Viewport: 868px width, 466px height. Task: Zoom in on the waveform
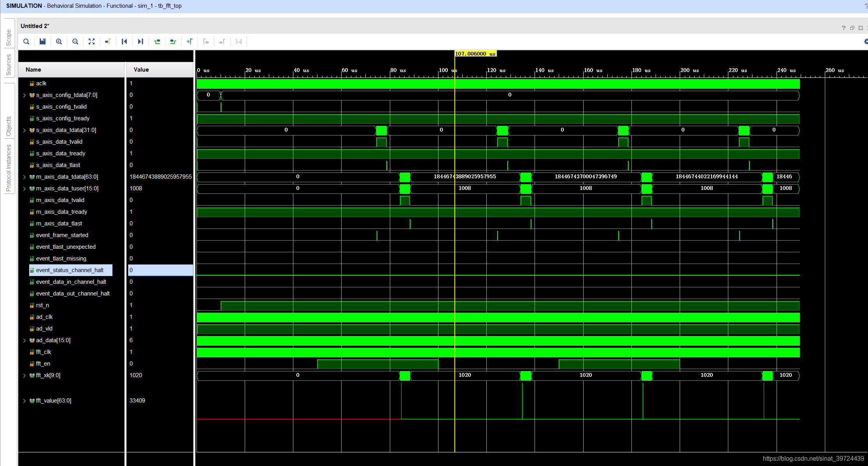tap(59, 42)
